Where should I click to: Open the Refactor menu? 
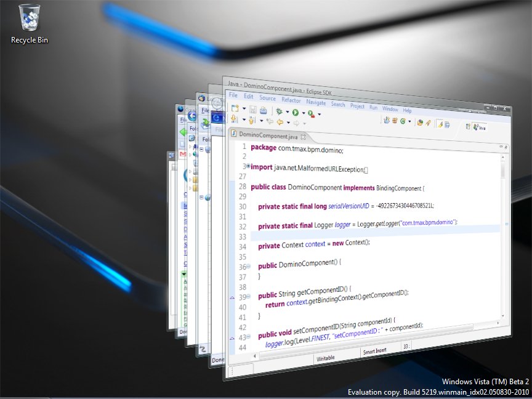point(291,100)
